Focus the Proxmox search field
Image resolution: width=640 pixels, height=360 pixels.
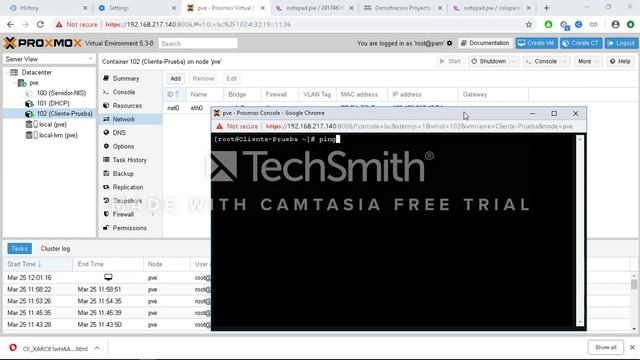pyautogui.click(x=198, y=43)
